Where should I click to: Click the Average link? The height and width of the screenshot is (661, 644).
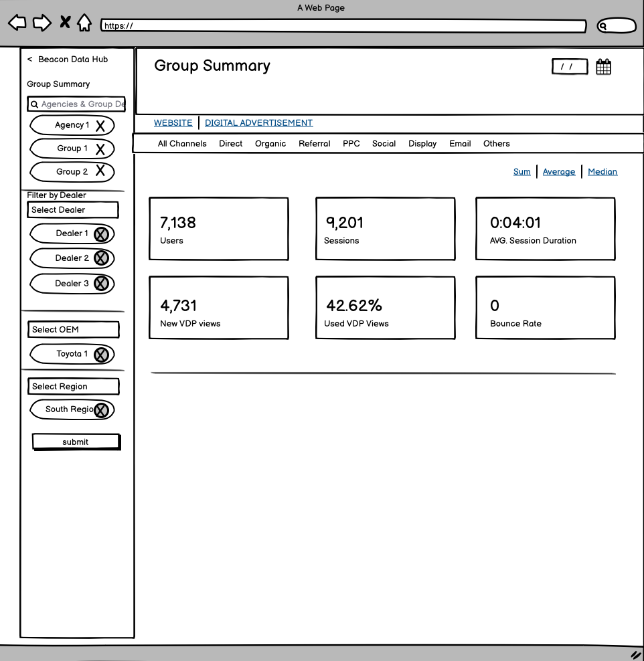pos(559,171)
